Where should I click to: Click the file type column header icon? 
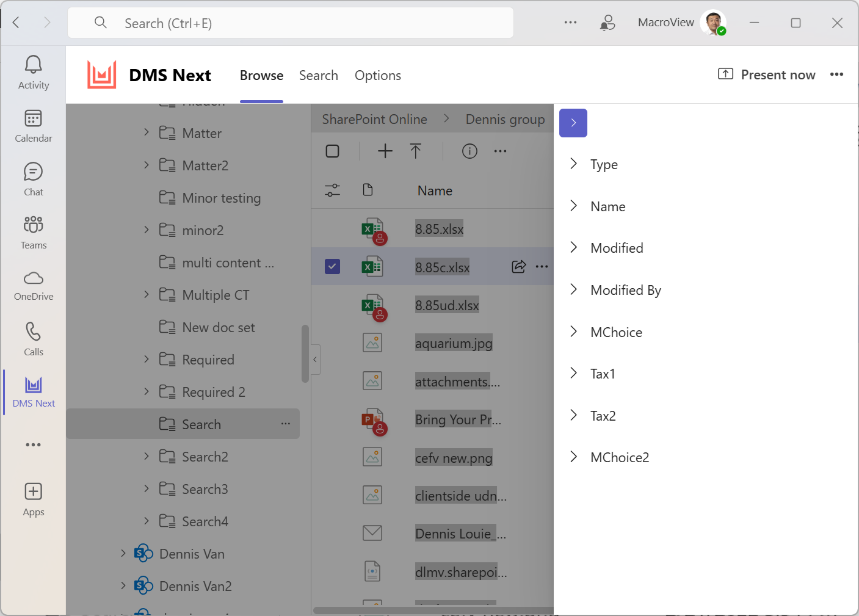[x=368, y=190]
